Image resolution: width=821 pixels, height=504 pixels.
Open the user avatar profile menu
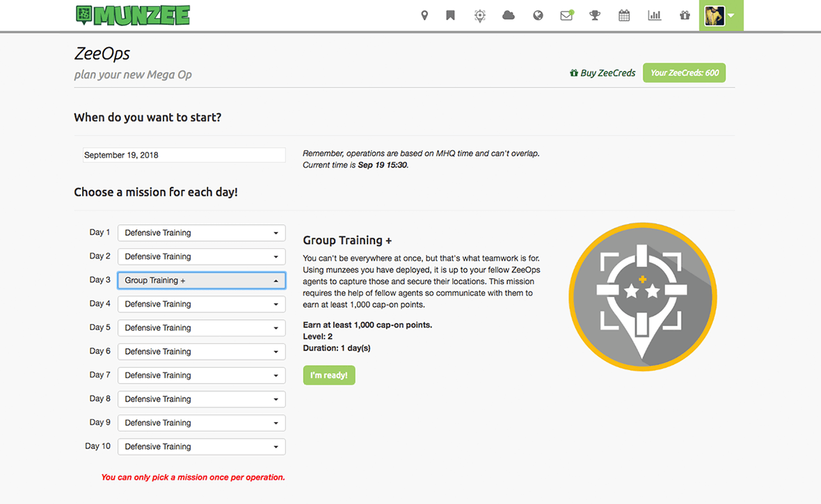coord(721,16)
